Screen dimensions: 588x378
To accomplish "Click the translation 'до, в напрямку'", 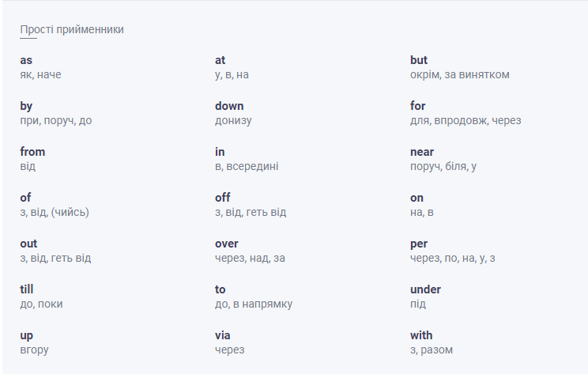I will [x=254, y=304].
